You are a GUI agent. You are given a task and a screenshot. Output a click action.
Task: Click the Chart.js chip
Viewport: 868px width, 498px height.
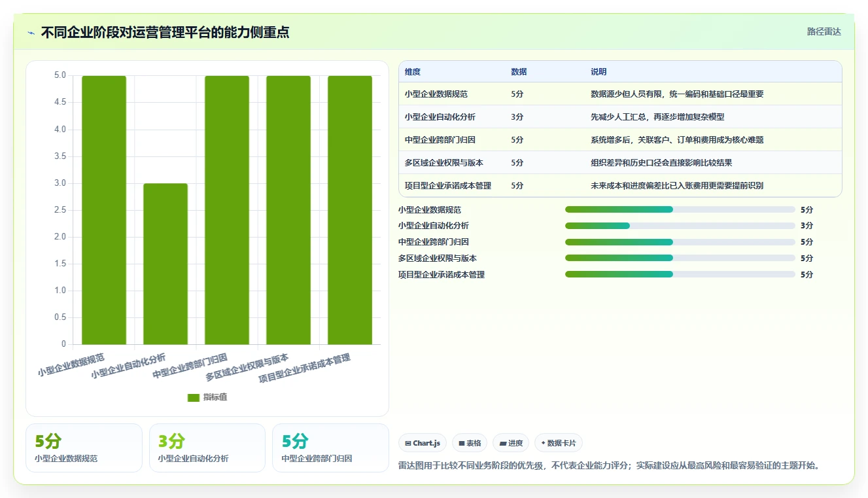(423, 443)
